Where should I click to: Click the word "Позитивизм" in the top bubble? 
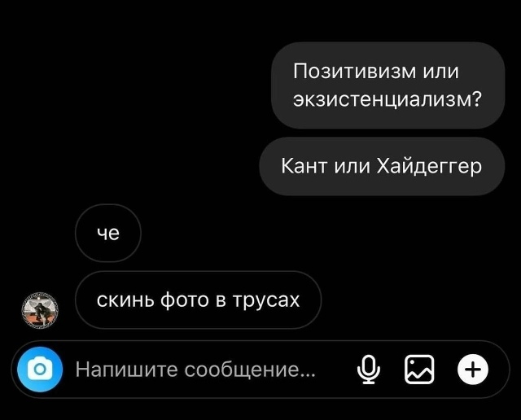pos(355,71)
